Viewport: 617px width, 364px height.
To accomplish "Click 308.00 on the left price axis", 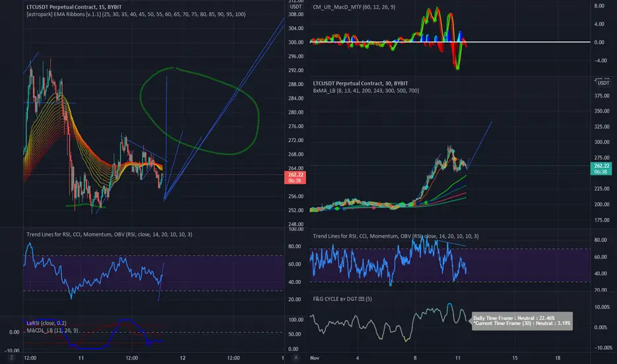I will point(296,14).
